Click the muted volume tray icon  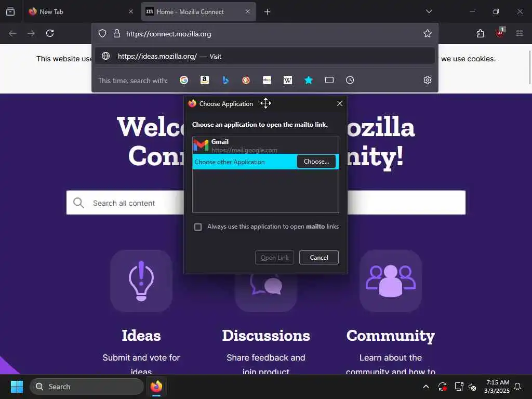click(x=472, y=387)
